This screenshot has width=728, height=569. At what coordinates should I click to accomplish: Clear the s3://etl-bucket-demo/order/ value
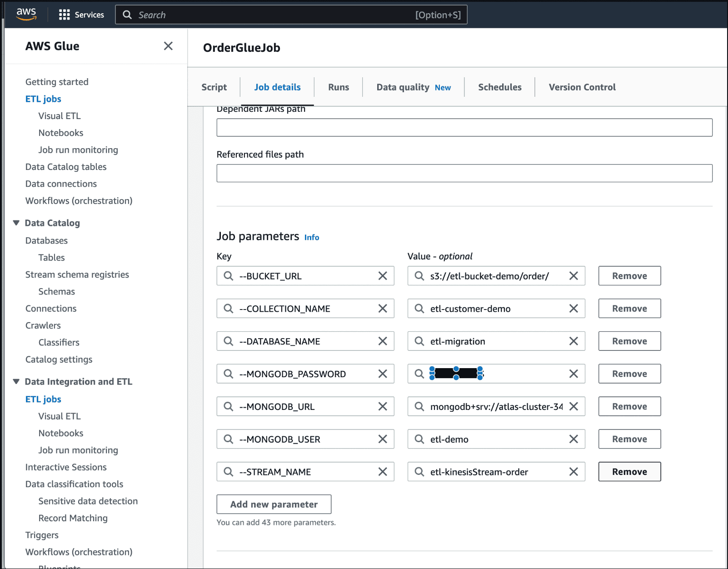(x=573, y=276)
